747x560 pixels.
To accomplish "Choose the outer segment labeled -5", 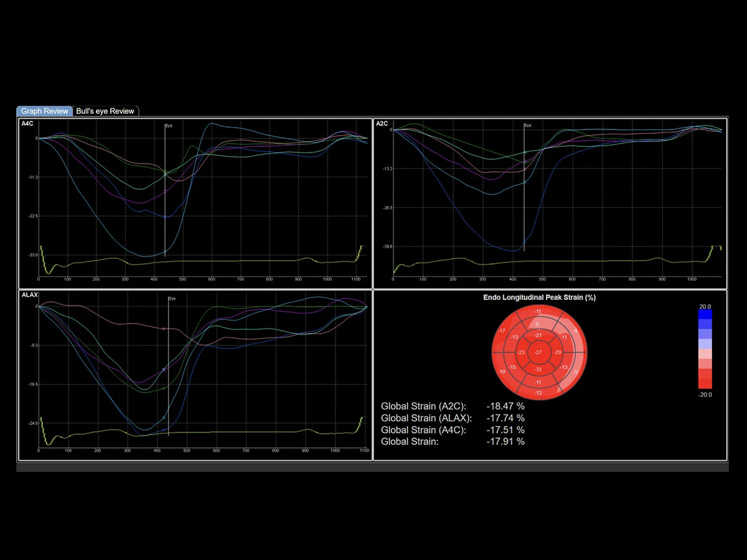I will coord(576,373).
